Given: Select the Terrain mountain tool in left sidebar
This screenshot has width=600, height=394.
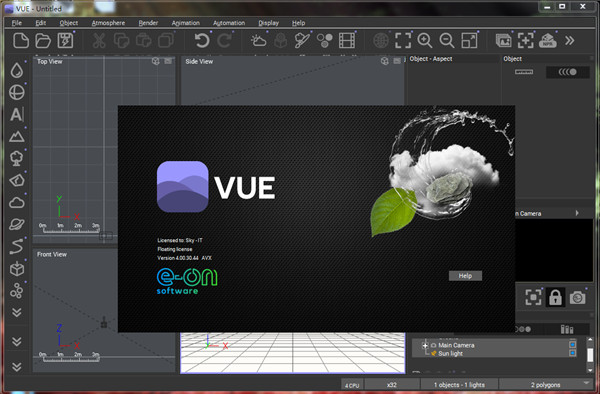Looking at the screenshot, I should click(16, 137).
